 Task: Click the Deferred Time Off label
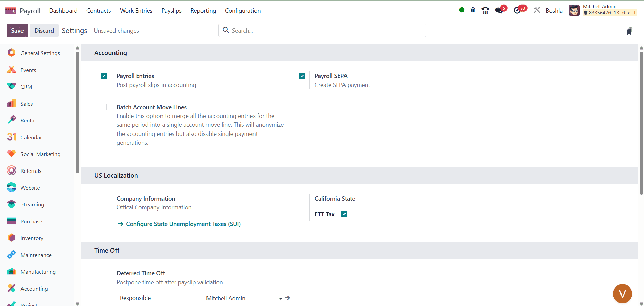pos(141,273)
